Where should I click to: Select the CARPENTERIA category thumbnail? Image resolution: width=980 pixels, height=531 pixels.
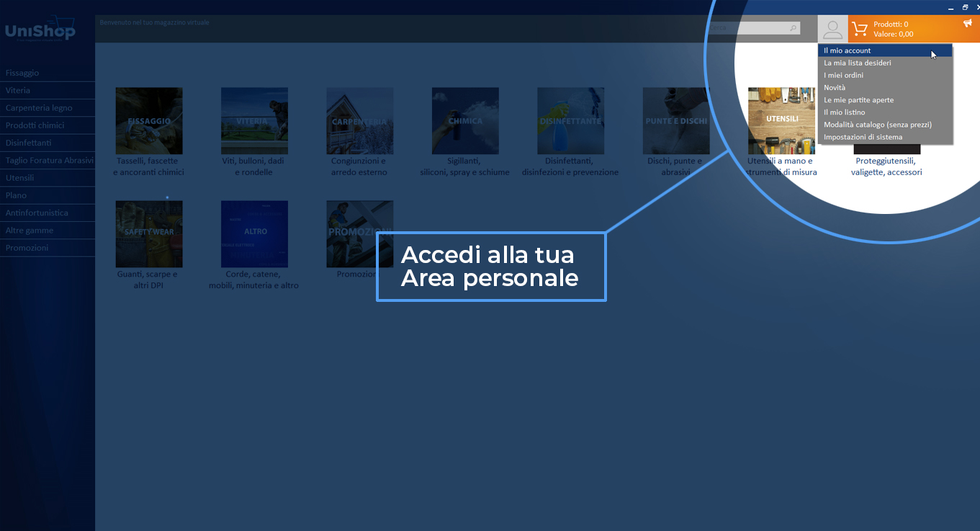pos(360,121)
